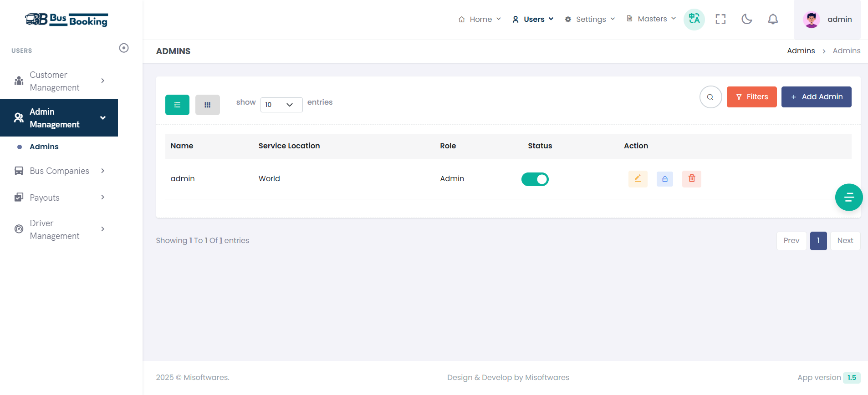Delete the admin row with trash icon
The width and height of the screenshot is (868, 395).
point(692,178)
